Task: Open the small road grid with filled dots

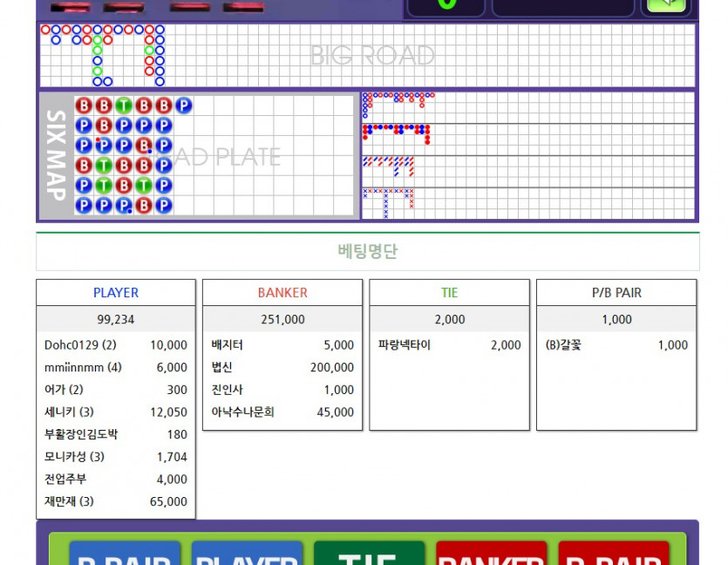Action: 528,139
